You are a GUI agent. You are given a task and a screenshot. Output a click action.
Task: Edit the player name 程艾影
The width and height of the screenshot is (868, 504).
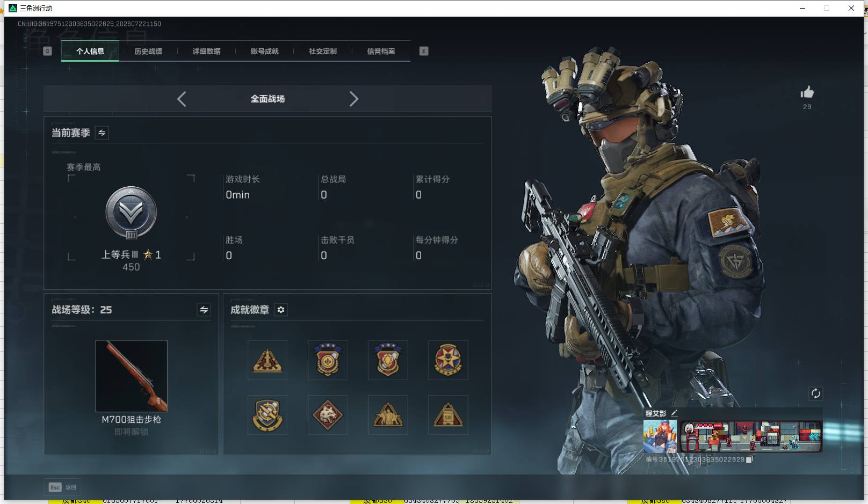(674, 413)
